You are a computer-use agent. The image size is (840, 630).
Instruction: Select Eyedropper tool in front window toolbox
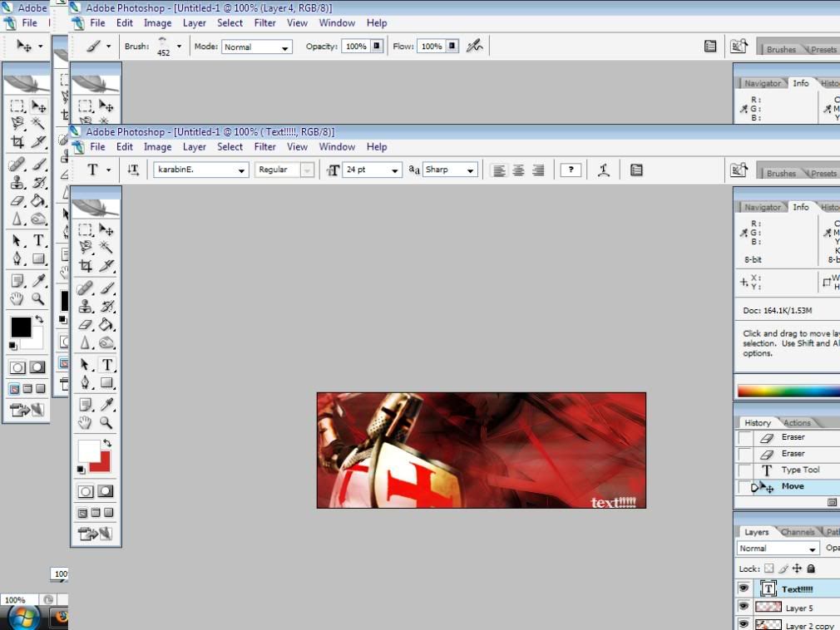pos(106,405)
